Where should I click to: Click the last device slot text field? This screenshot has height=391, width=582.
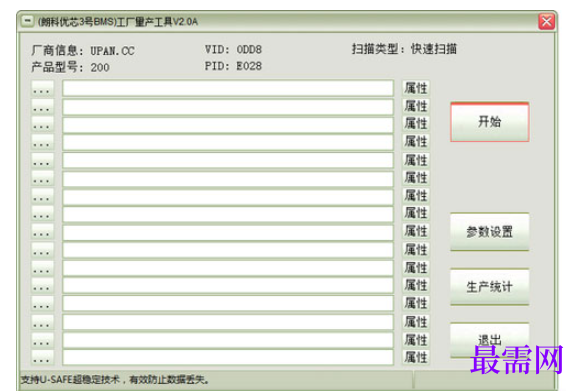point(228,357)
